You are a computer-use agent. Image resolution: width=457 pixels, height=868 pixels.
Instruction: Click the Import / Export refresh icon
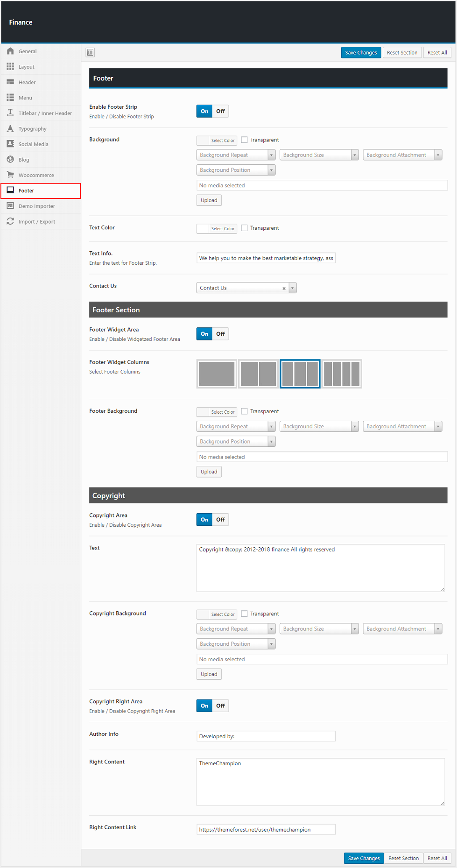[x=10, y=221]
